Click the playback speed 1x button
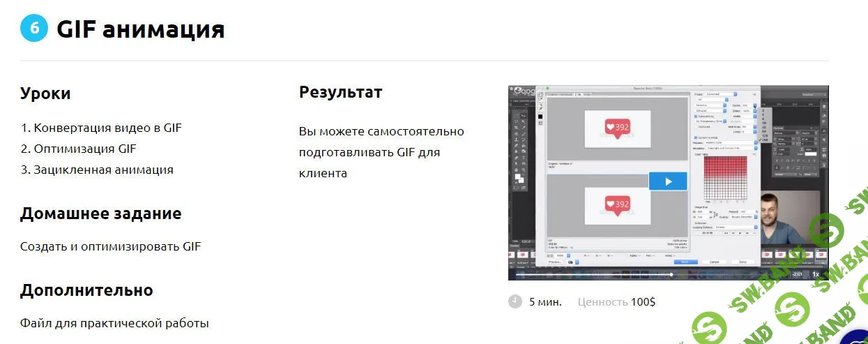Viewport: 868px width, 344px height. [x=816, y=274]
